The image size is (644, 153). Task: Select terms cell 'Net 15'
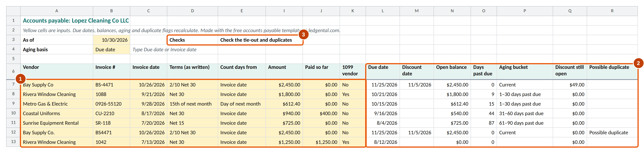point(193,123)
